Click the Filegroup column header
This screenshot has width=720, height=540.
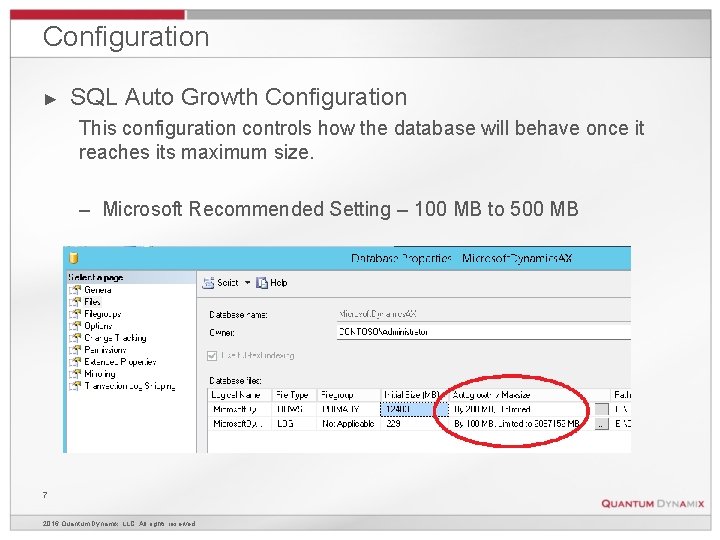[x=349, y=395]
